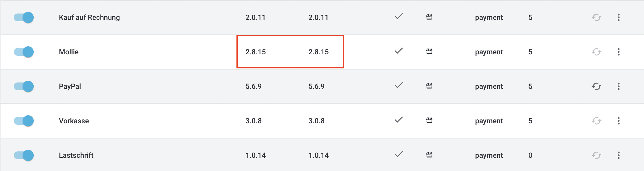644x171 pixels.
Task: Click the Mollie plugin name
Action: pos(69,52)
